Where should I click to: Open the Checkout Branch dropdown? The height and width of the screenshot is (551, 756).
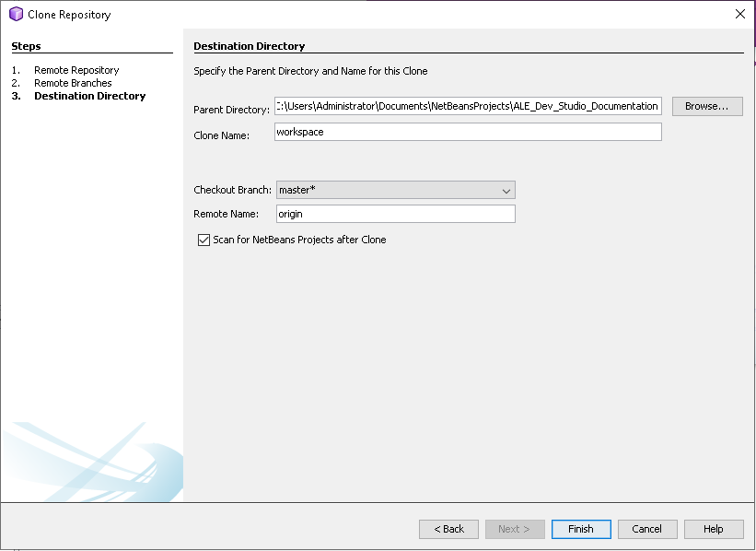point(395,190)
